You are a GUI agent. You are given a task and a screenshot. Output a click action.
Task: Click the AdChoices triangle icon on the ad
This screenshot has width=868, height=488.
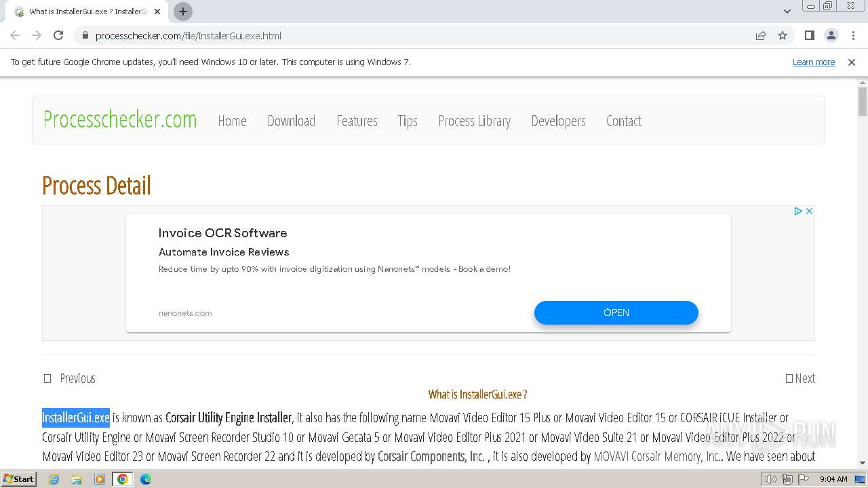click(x=798, y=211)
